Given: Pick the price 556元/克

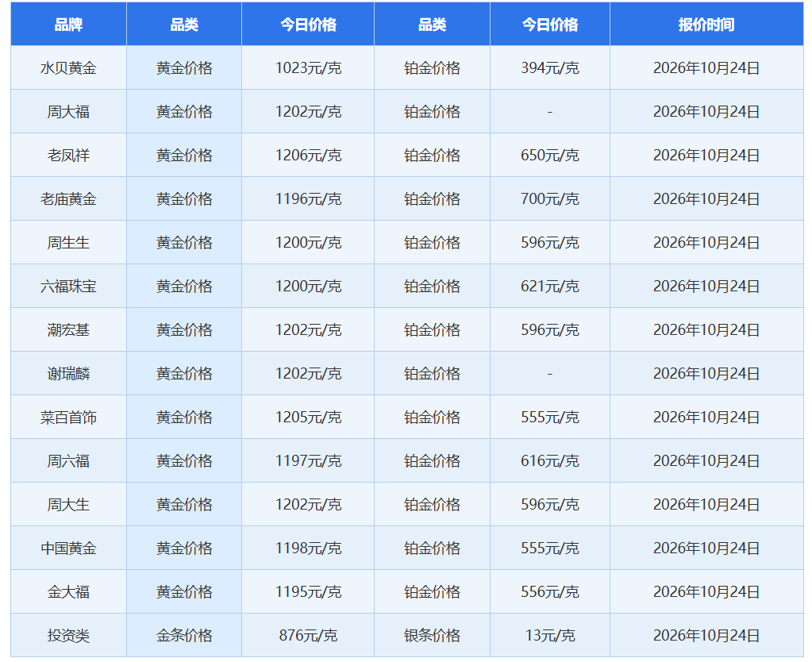Looking at the screenshot, I should [x=550, y=591].
